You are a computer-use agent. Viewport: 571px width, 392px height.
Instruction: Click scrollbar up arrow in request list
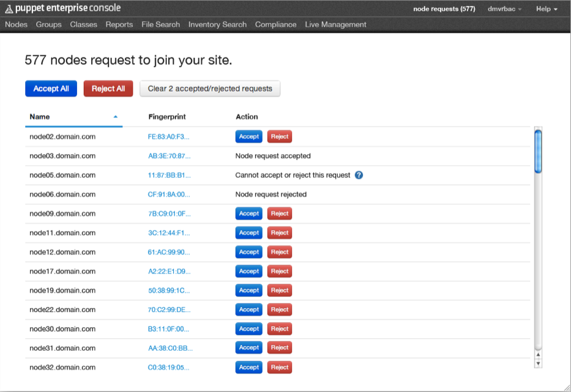click(538, 355)
